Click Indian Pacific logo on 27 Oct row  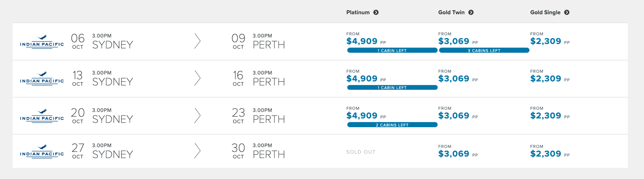[x=42, y=151]
